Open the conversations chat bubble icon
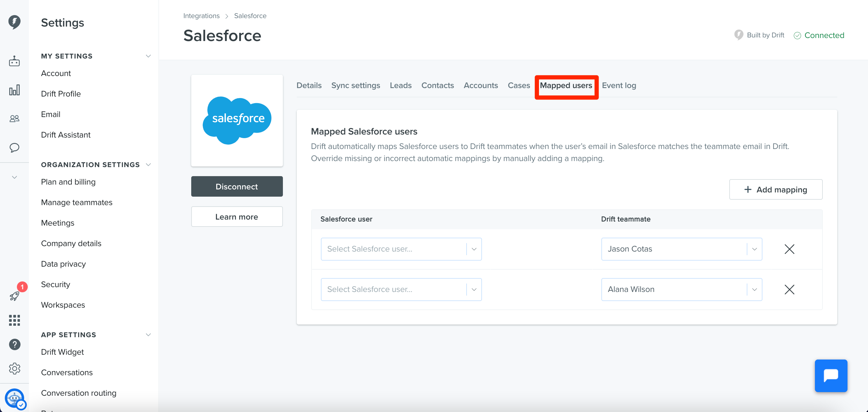 click(x=14, y=147)
